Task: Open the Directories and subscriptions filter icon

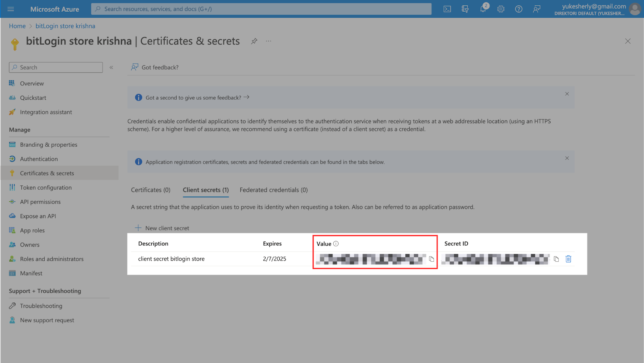Action: pos(465,9)
